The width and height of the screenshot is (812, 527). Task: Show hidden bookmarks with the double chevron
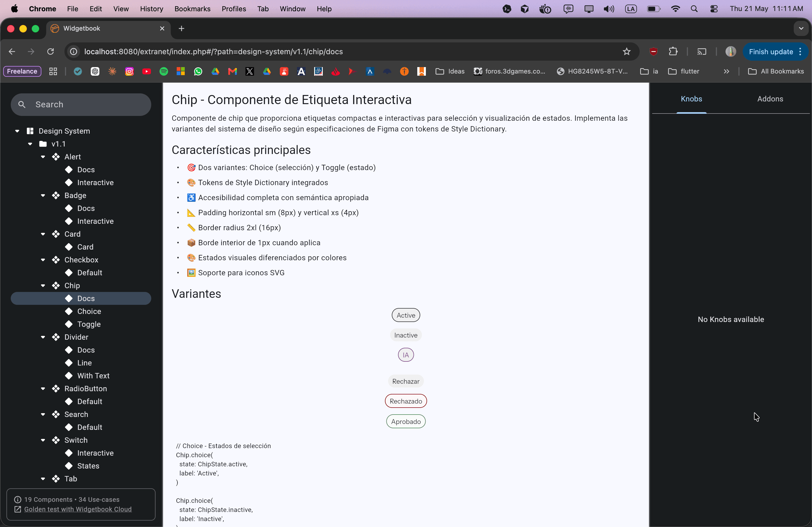726,71
